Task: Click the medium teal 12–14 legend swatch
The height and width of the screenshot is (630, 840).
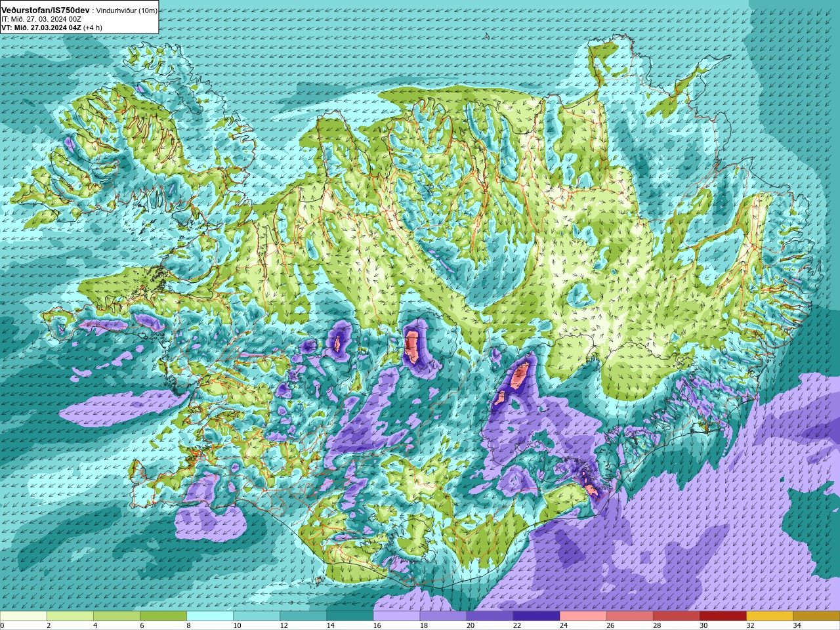Action: 303,616
